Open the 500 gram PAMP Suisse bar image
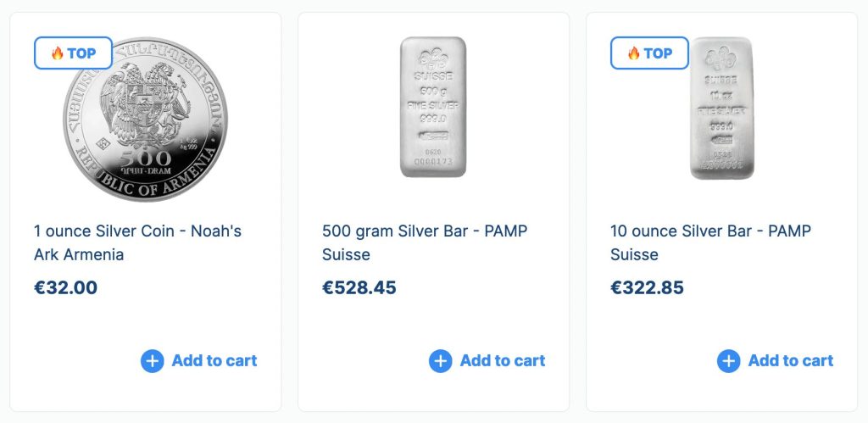868x423 pixels. tap(433, 107)
